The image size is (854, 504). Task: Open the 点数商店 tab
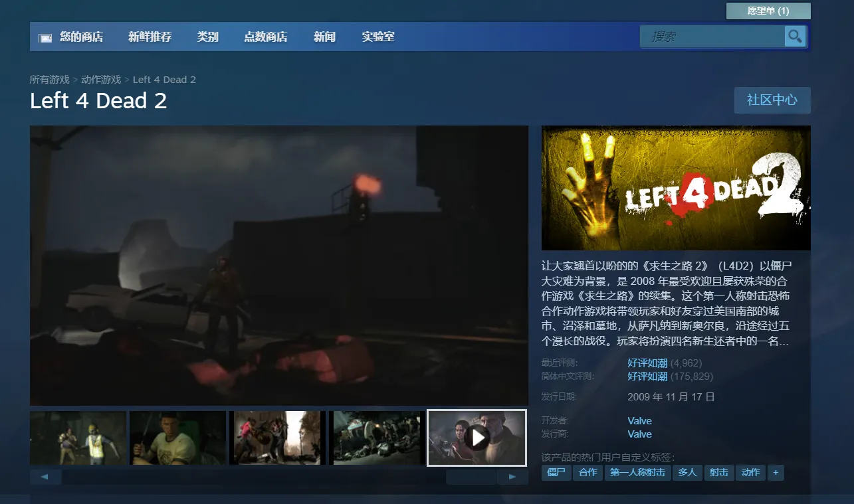tap(265, 37)
